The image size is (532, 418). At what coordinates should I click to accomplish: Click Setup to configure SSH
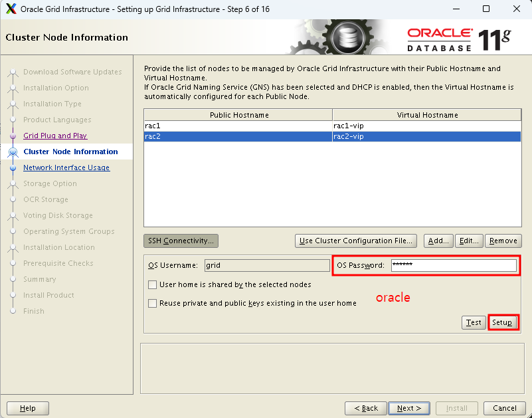tap(502, 322)
